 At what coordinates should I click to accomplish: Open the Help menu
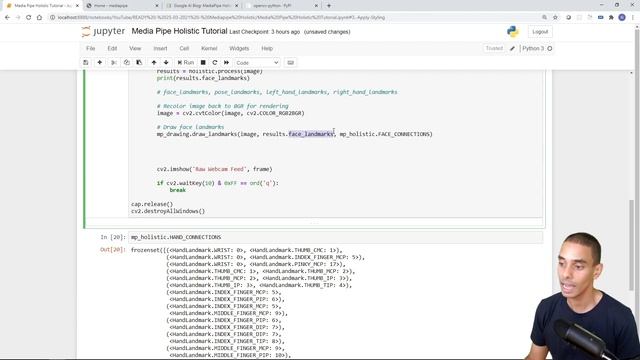point(267,48)
